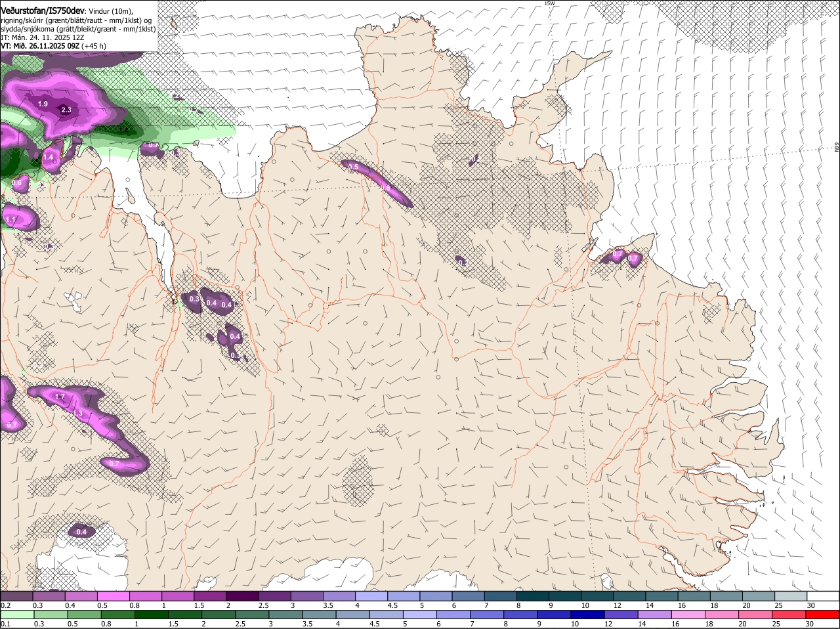
Task: Click the 0.2 label in upper legend
Action: 5,605
